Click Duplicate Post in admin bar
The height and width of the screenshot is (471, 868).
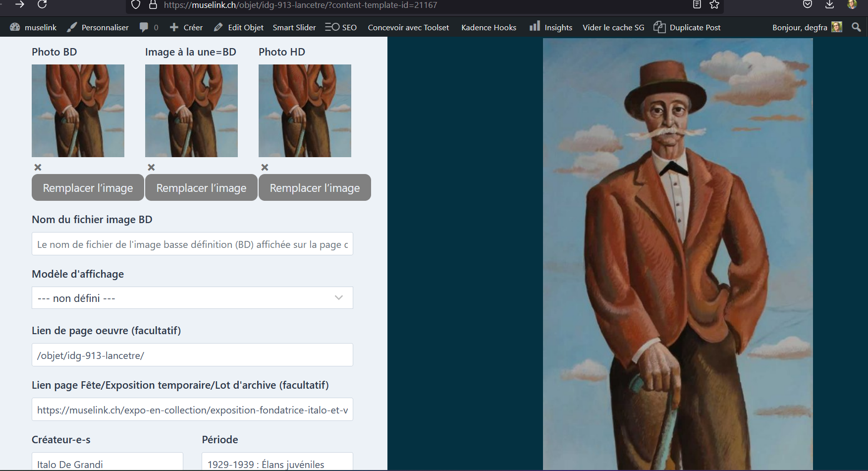tap(687, 27)
